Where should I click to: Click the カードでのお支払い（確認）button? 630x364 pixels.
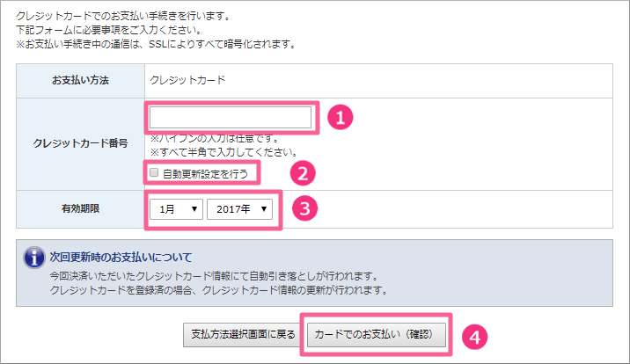click(377, 334)
